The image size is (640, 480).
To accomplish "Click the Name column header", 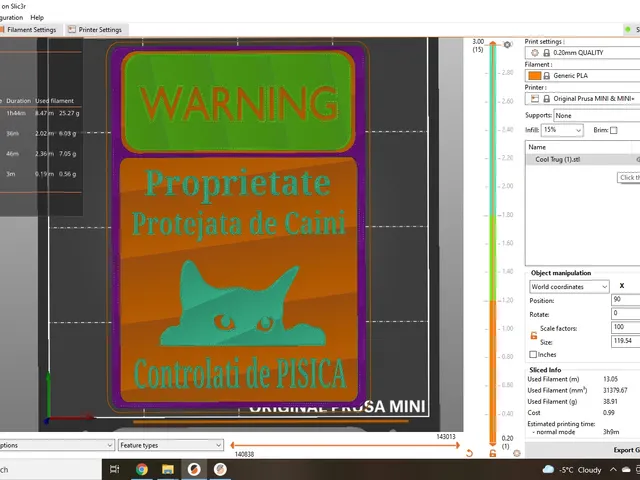I will click(x=580, y=147).
